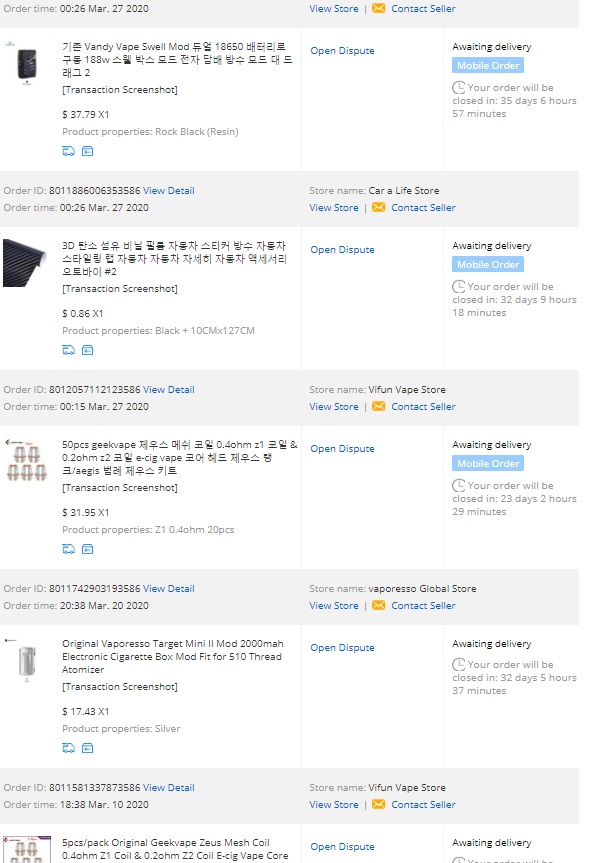Open the carbon fiber film product thumbnail

[26, 263]
